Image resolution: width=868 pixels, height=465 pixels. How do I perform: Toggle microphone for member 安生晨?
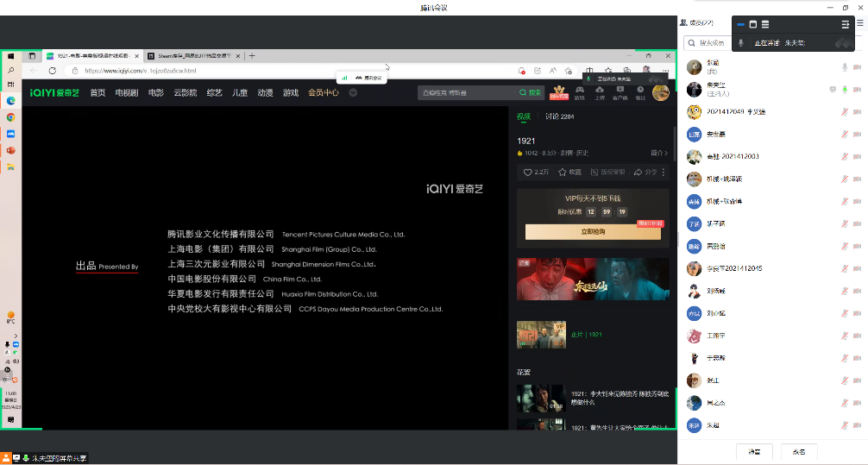coord(845,134)
